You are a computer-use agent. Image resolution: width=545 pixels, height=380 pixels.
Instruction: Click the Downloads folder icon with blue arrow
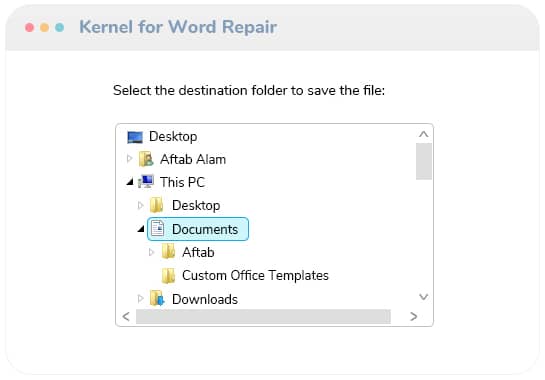tap(157, 299)
